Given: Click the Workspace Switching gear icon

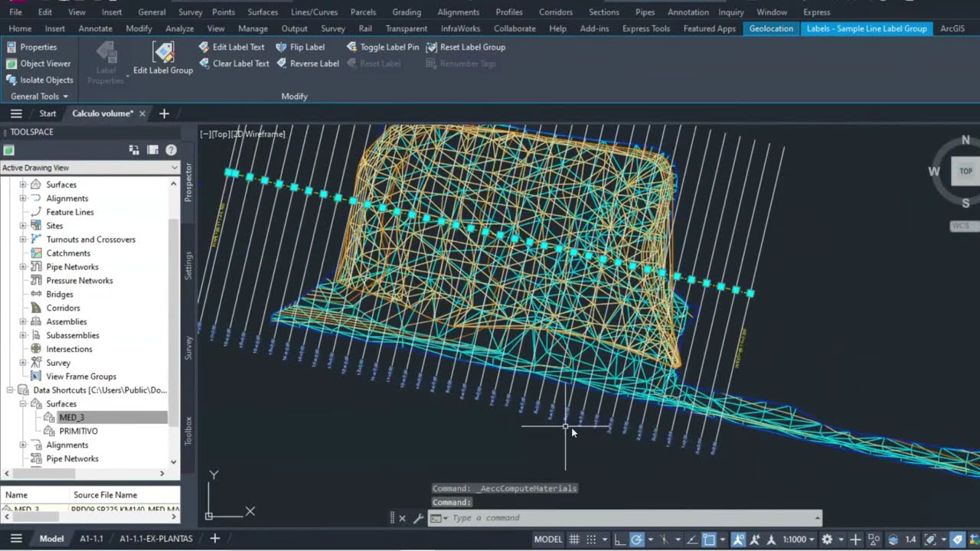Looking at the screenshot, I should tap(827, 539).
